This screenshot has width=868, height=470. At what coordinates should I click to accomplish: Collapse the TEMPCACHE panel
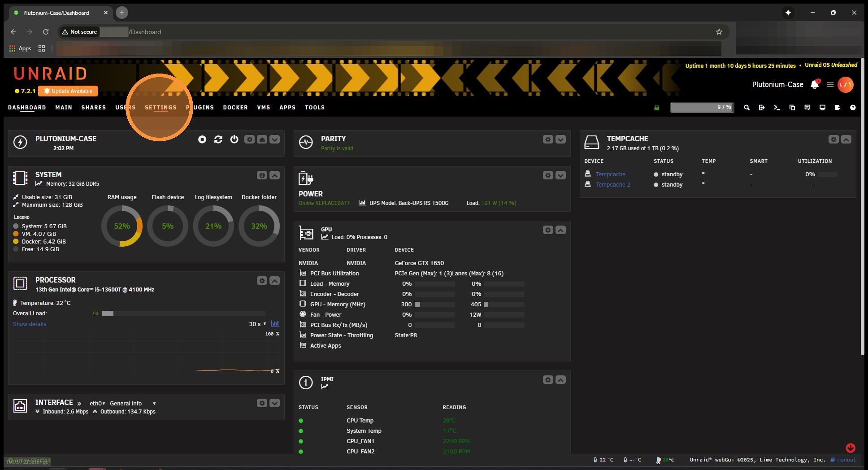846,139
